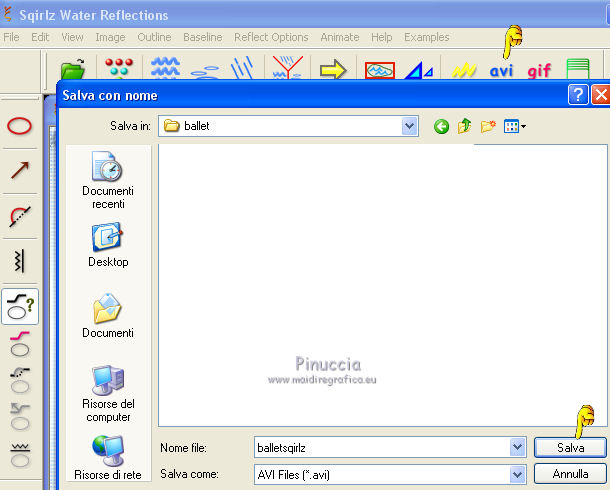Open Documenti folder in sidebar
Screen dimensions: 610x490
tap(108, 316)
